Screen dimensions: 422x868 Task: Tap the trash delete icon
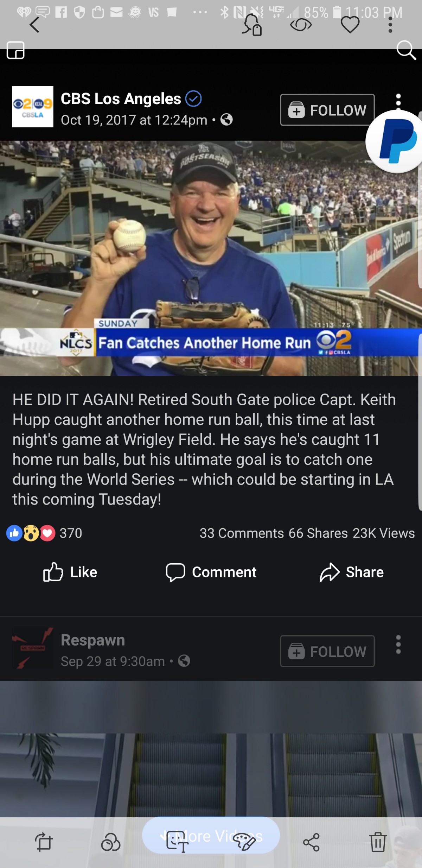[x=378, y=842]
